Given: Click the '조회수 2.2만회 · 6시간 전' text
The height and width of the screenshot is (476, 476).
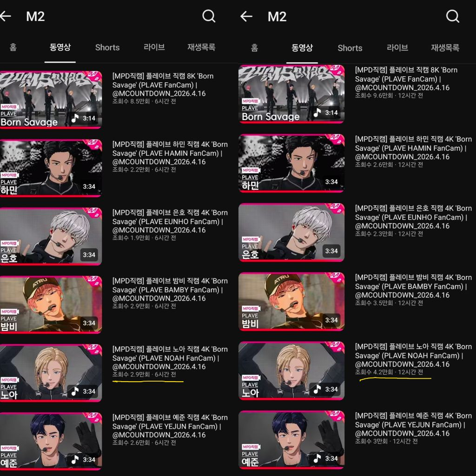Looking at the screenshot, I should 144,170.
